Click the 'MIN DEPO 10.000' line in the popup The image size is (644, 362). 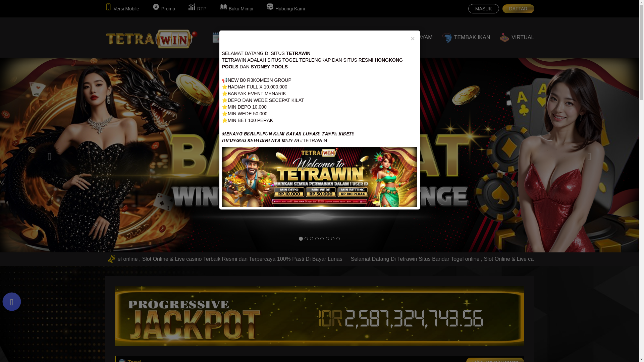coord(244,107)
